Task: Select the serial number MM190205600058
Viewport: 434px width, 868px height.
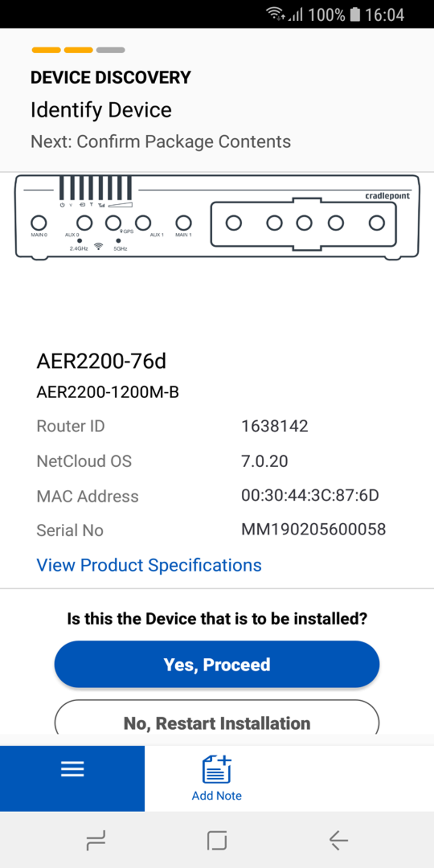Action: coord(313,529)
